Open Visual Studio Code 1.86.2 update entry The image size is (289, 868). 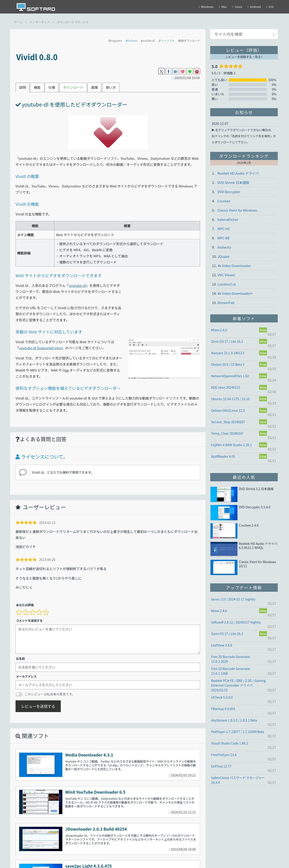tap(229, 743)
